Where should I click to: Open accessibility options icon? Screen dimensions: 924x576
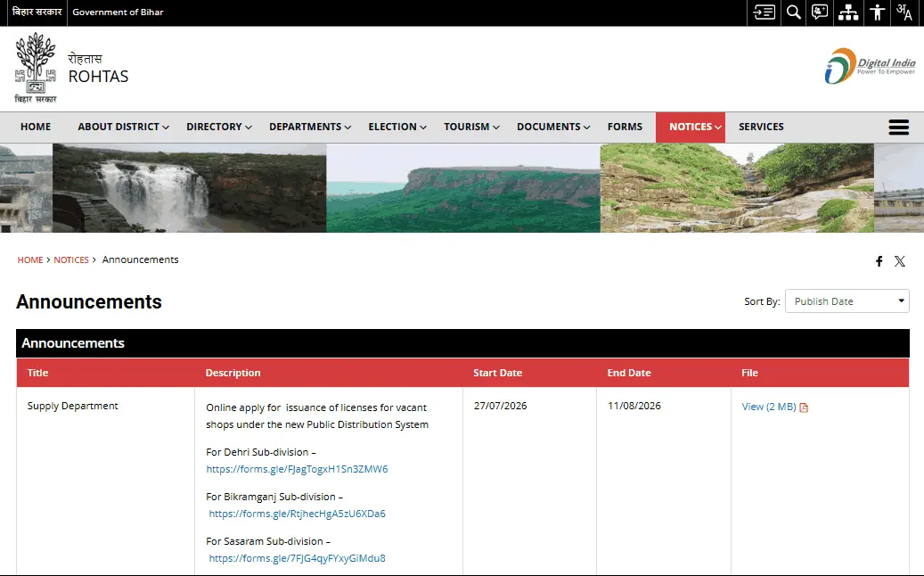click(877, 12)
